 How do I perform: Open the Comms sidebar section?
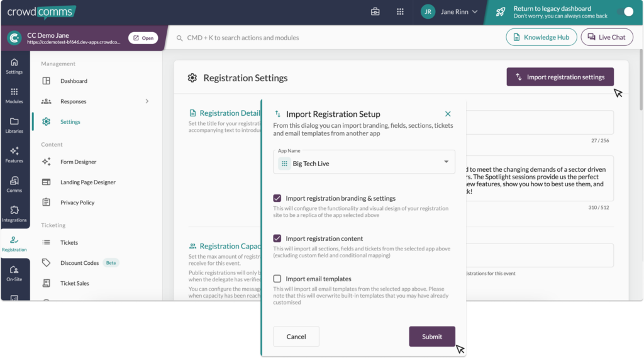click(14, 184)
